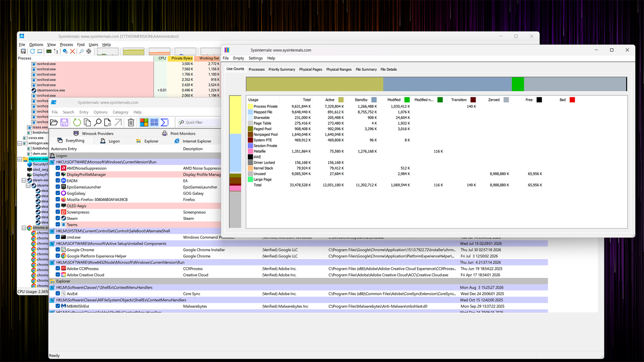This screenshot has height=362, width=644.
Task: Click the crosshair Find Window's Process icon
Action: coord(89,51)
